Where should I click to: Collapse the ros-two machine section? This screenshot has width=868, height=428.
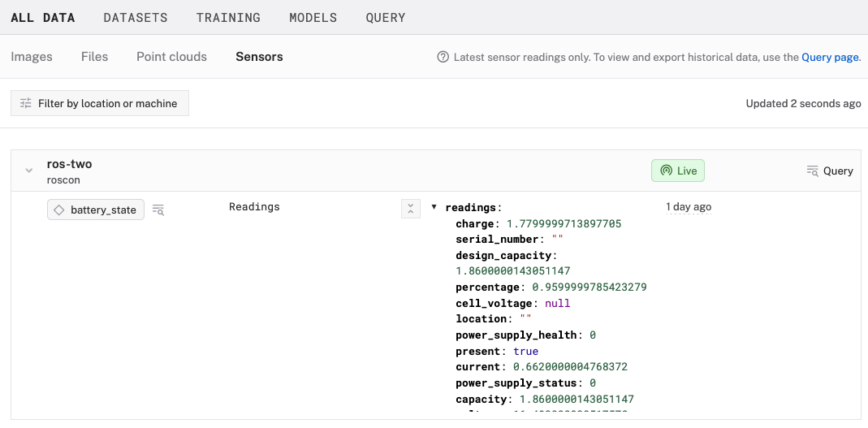(x=28, y=171)
